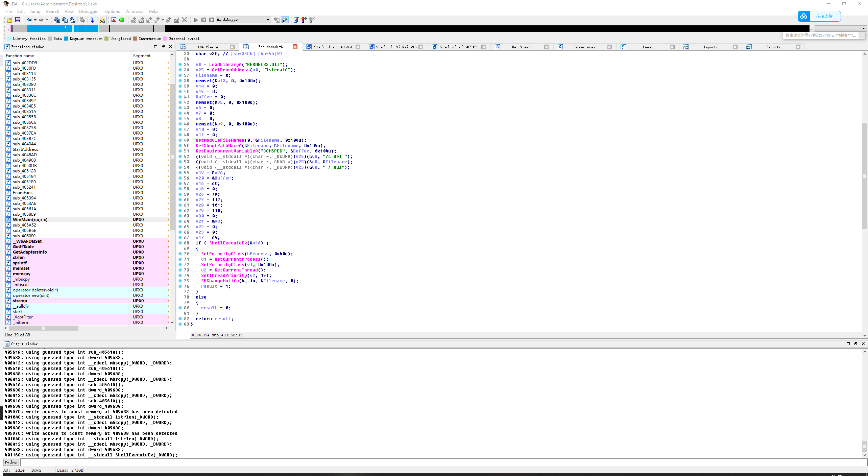Viewport: 868px width, 476px height.
Task: Close the IDA View-A tab
Action: [232, 47]
